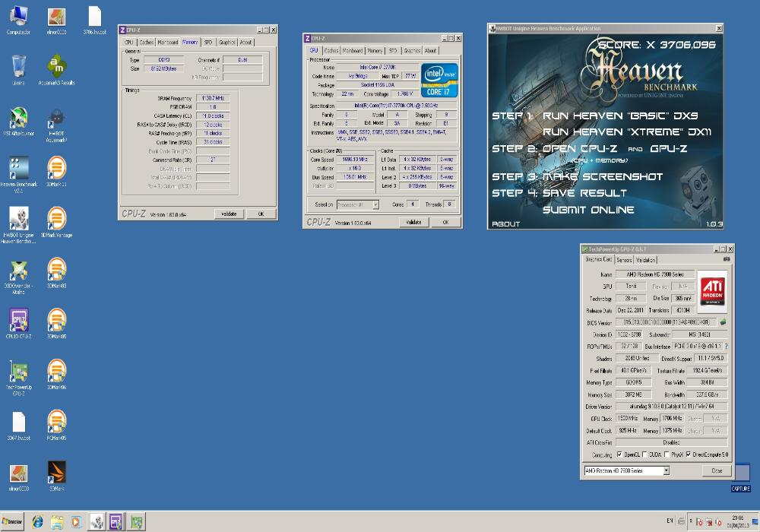Switch to GPU-Z via taskbar button
The image size is (760, 532).
(x=137, y=522)
